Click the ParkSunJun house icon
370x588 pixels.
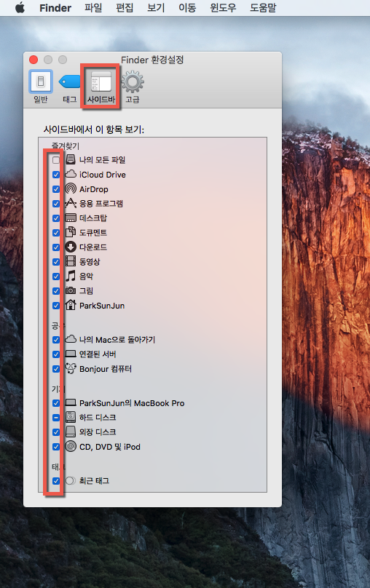tap(71, 305)
